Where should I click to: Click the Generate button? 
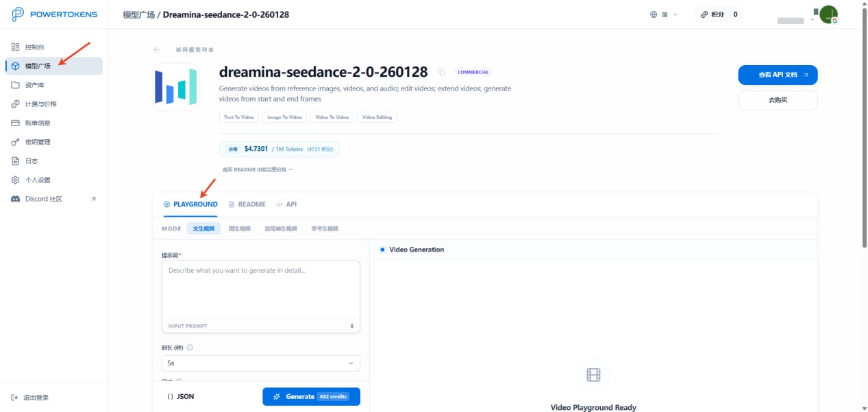point(311,396)
